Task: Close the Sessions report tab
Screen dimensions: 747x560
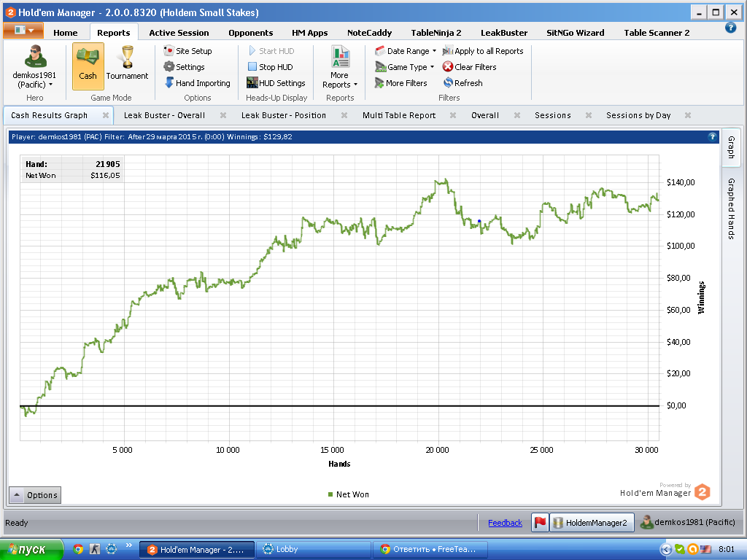Action: point(589,115)
